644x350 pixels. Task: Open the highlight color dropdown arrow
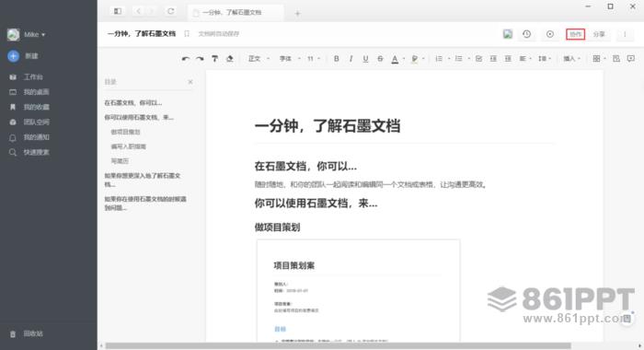click(423, 59)
